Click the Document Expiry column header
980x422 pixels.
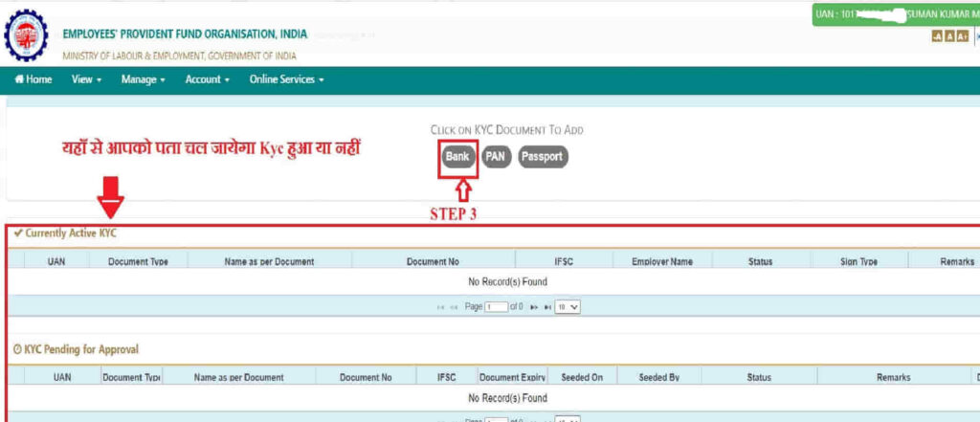pos(513,378)
